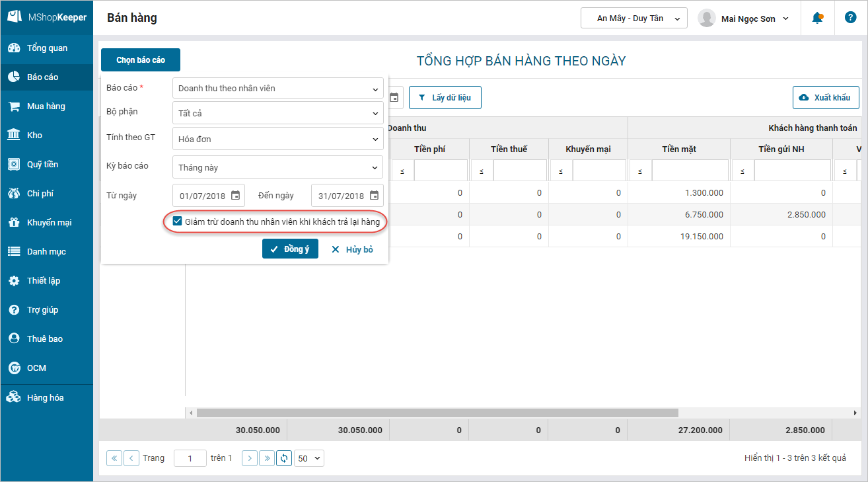This screenshot has height=482, width=868.
Task: Click the horizontal scrollbar of the table
Action: [437, 413]
